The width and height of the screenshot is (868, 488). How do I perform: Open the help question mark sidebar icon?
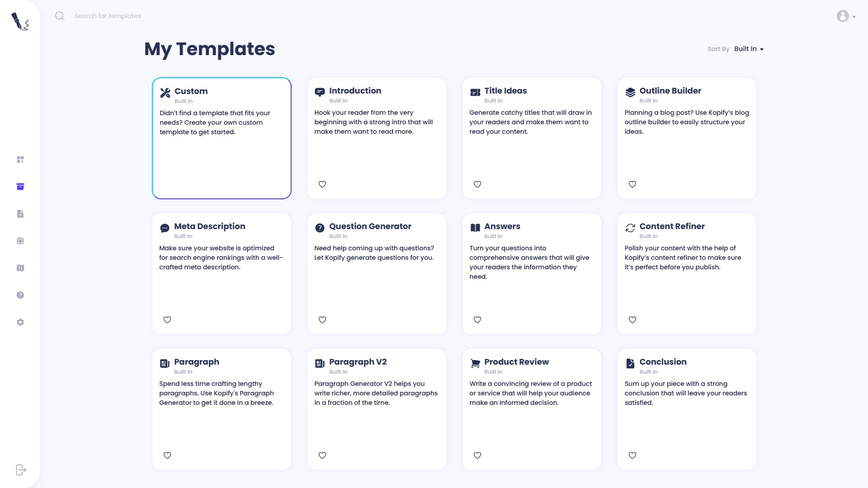pyautogui.click(x=20, y=295)
